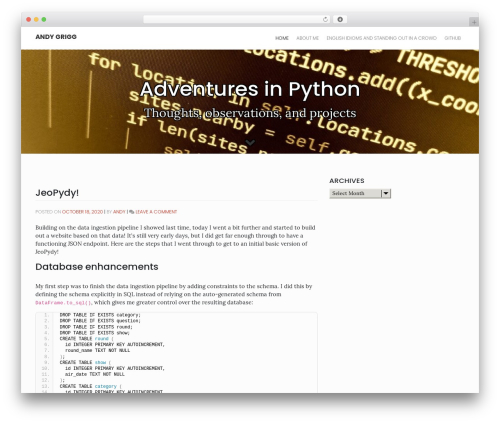
Task: Click the Archives sidebar heading
Action: tap(347, 181)
